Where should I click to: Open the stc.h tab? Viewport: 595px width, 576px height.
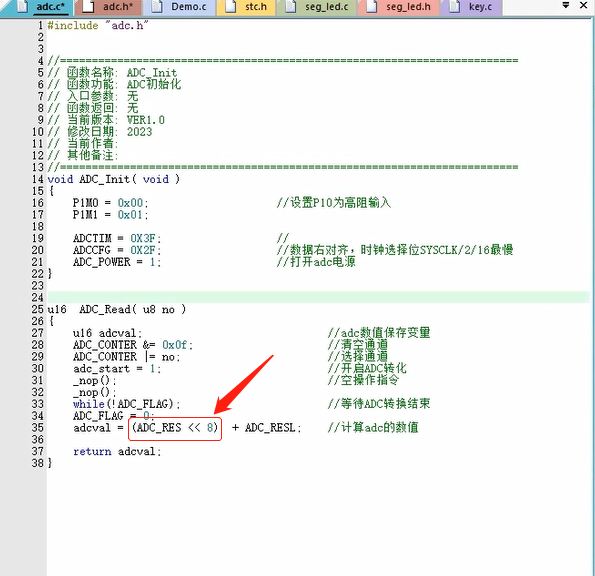247,7
